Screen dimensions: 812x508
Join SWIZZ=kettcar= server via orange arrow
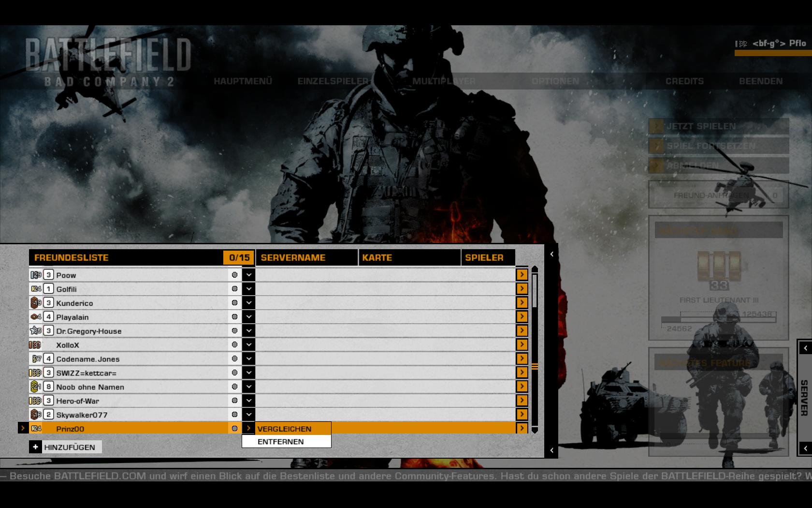pyautogui.click(x=522, y=373)
